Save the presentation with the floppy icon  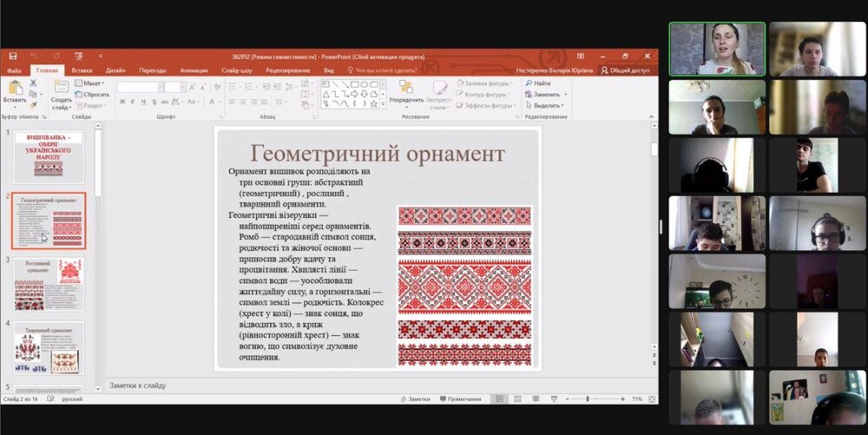click(13, 56)
